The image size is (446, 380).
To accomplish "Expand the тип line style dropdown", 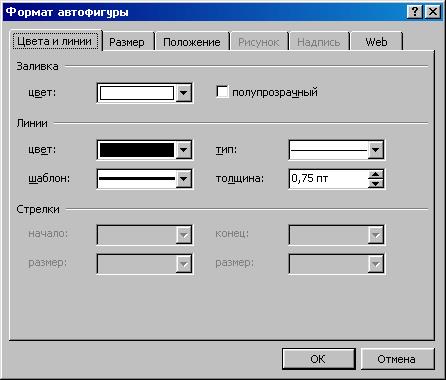I will coord(375,150).
